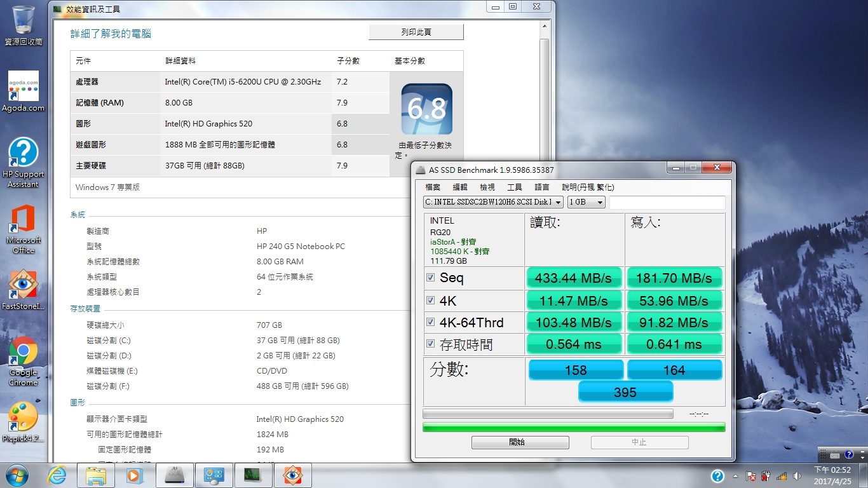The image size is (868, 488).
Task: Open the network signal tray icon
Action: 782,476
